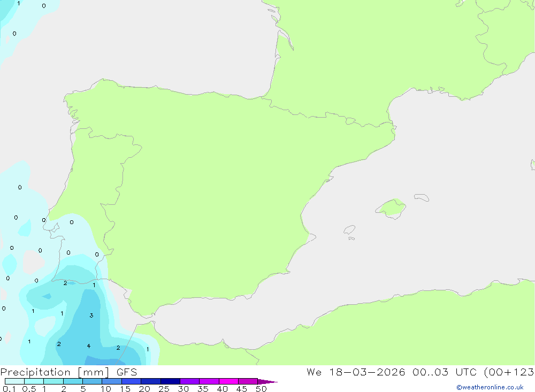
Task: Click the legend label "40"
Action: tap(222, 389)
